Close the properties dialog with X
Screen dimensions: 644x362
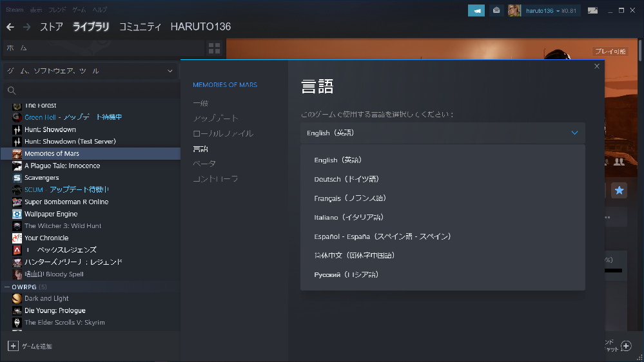[x=597, y=66]
